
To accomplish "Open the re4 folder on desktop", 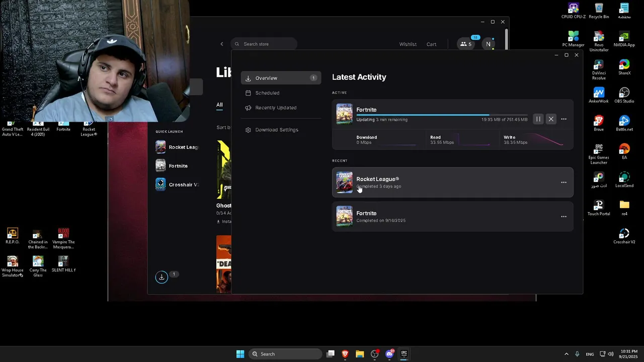I will point(624,208).
